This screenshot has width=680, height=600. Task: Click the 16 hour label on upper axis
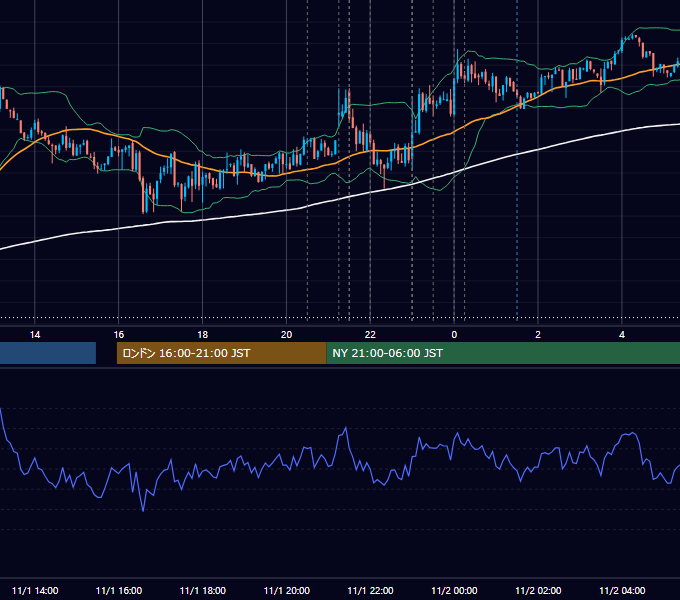coord(118,335)
